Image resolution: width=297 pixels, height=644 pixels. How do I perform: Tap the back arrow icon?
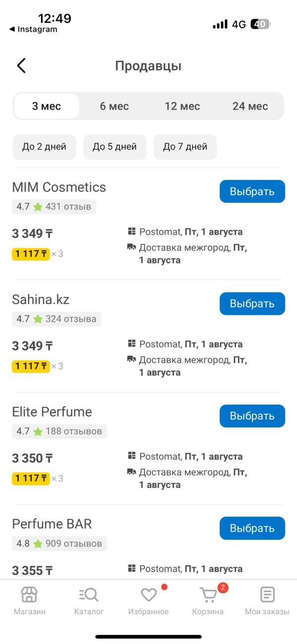click(x=21, y=66)
